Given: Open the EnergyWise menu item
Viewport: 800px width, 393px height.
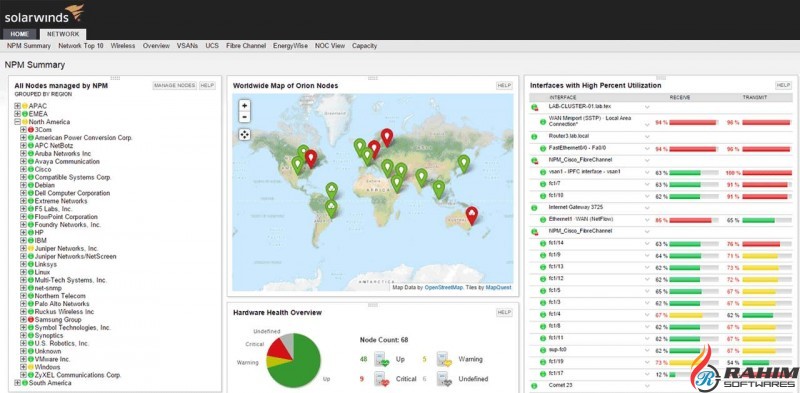Looking at the screenshot, I should [x=290, y=46].
